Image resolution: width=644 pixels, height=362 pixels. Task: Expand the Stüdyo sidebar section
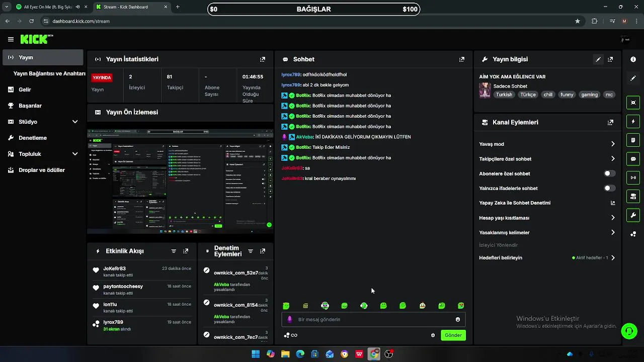[x=75, y=122]
